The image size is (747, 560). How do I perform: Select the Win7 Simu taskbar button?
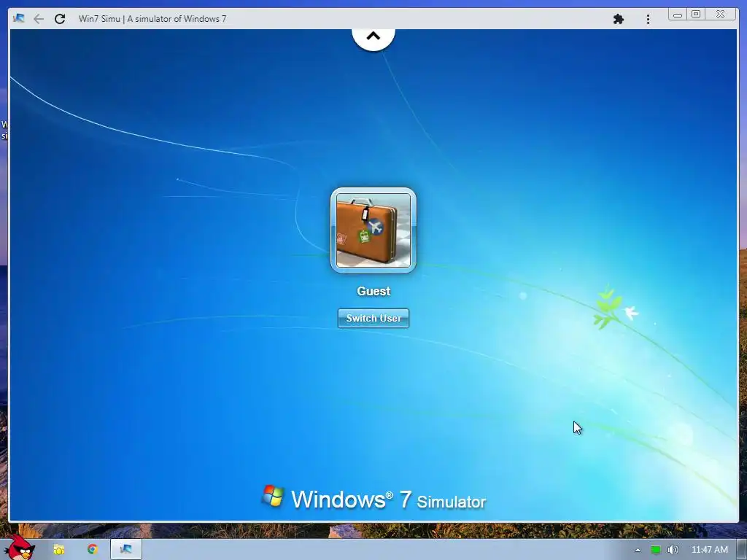(126, 549)
